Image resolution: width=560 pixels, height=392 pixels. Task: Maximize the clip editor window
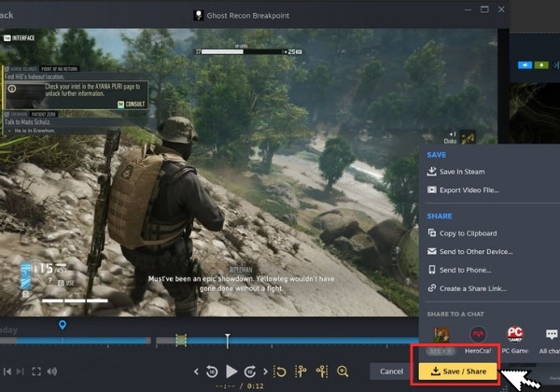[x=484, y=9]
